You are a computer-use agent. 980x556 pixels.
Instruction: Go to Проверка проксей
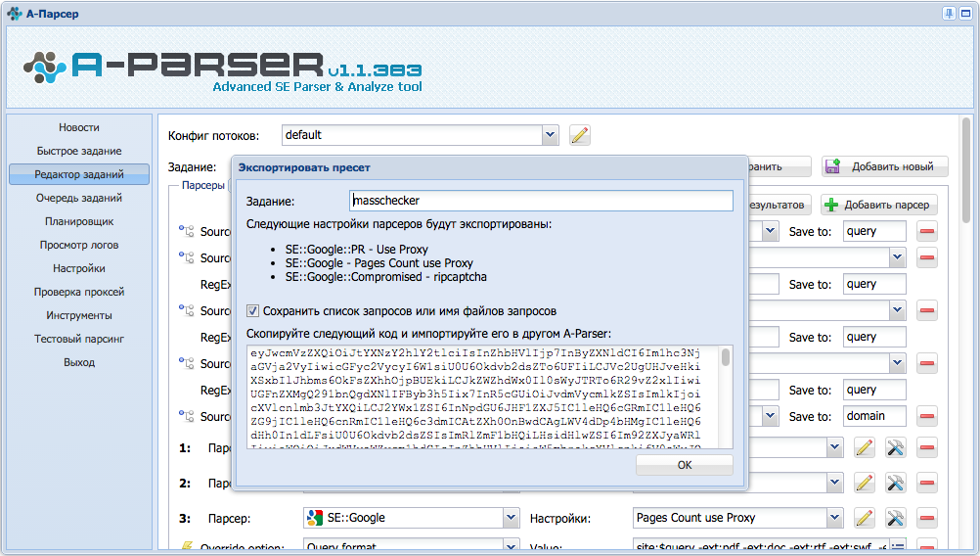click(x=79, y=292)
